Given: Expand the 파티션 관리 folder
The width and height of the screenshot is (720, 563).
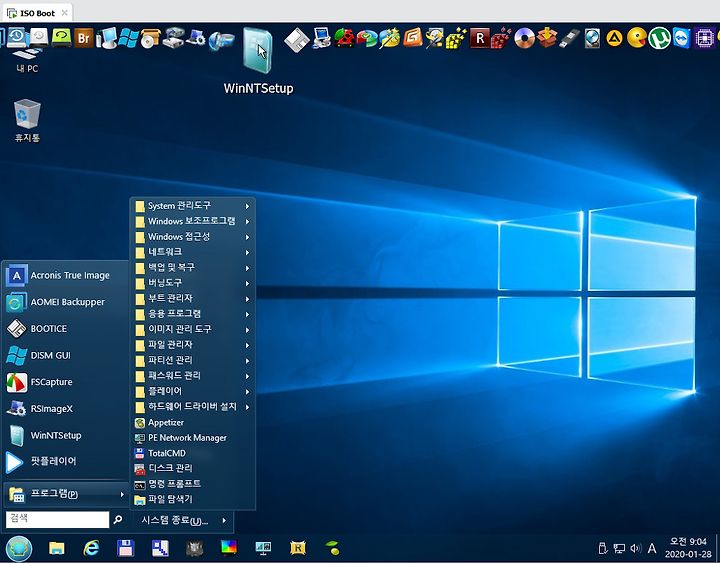Looking at the screenshot, I should pyautogui.click(x=193, y=360).
